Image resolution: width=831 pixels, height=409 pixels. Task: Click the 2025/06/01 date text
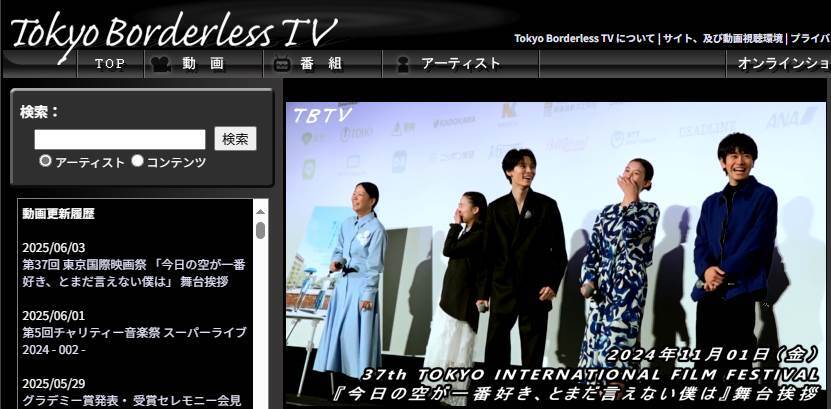pos(54,316)
